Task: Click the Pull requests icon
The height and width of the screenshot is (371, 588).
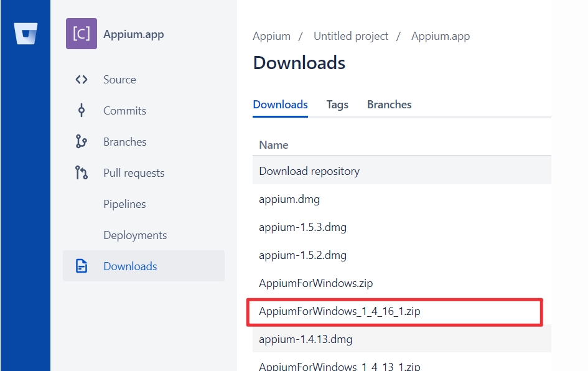Action: (x=82, y=173)
